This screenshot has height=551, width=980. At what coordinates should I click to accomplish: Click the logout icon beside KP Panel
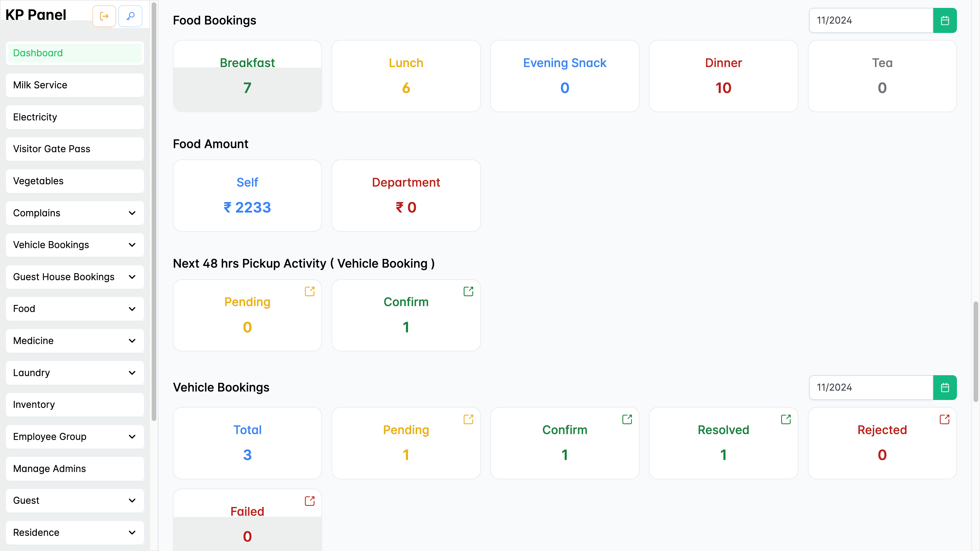(104, 16)
